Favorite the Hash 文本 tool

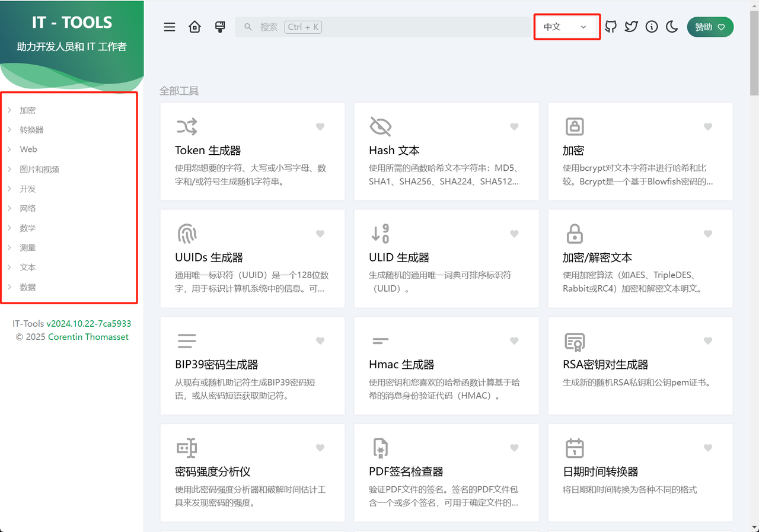pyautogui.click(x=514, y=126)
